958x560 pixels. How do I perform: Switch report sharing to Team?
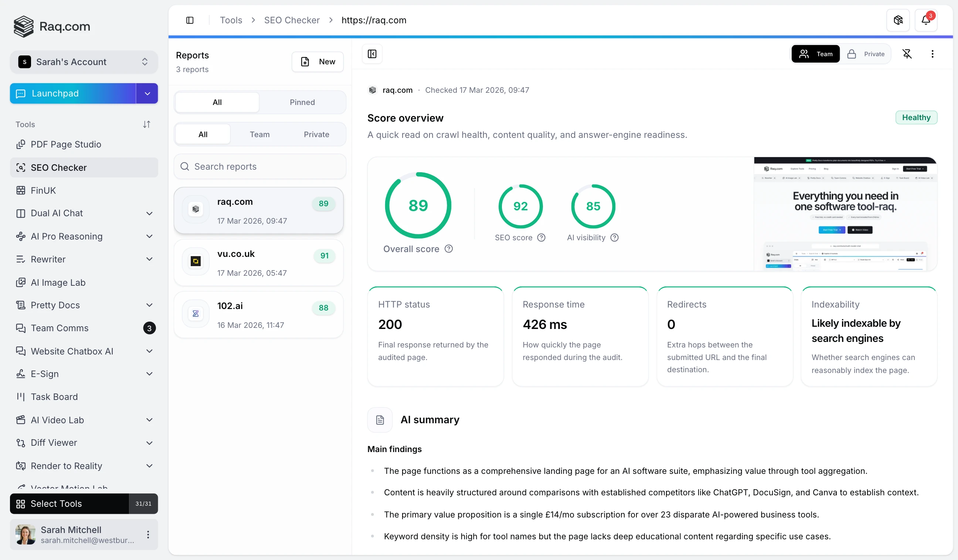815,54
